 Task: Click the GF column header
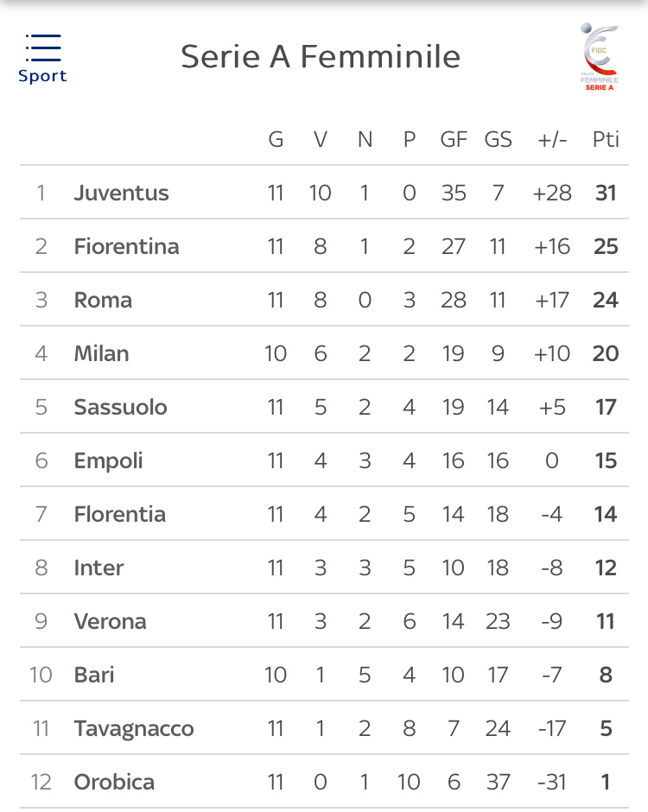[454, 139]
